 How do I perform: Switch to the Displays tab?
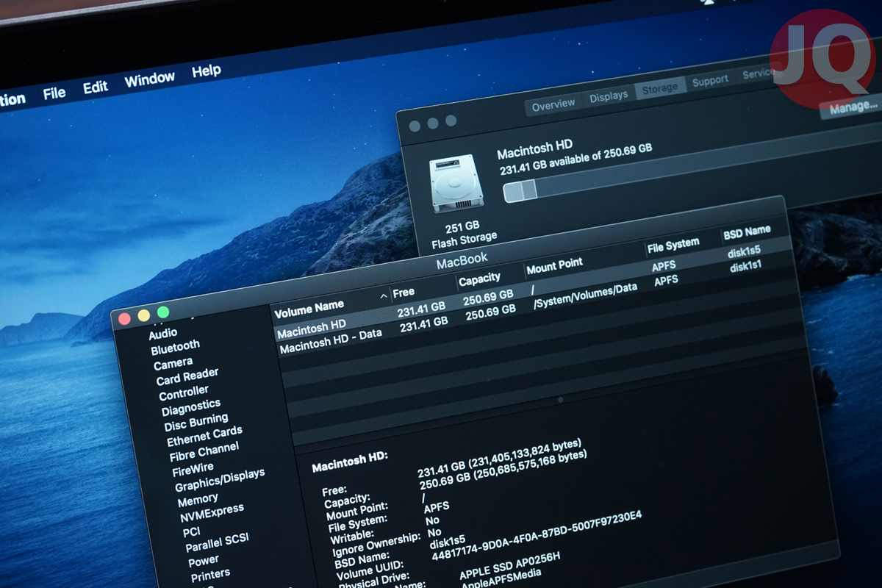pos(609,96)
